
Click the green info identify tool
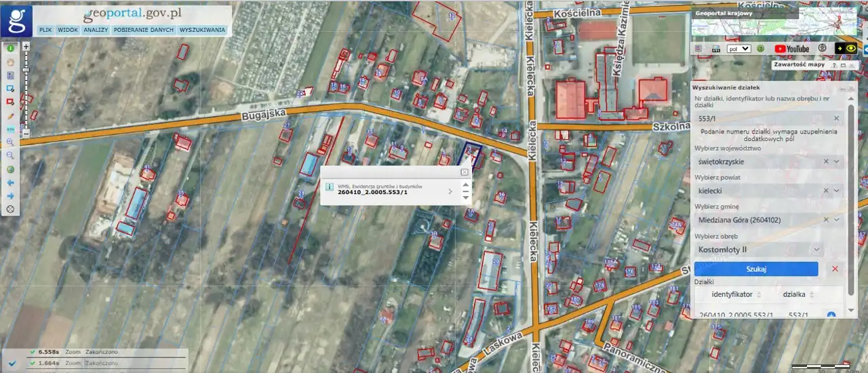pos(10,49)
